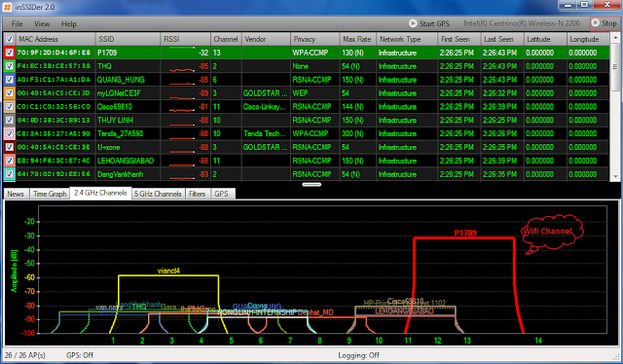Screen dimensions: 623x364
Task: Switch to the 5 GHz Channels tab
Action: [x=158, y=194]
